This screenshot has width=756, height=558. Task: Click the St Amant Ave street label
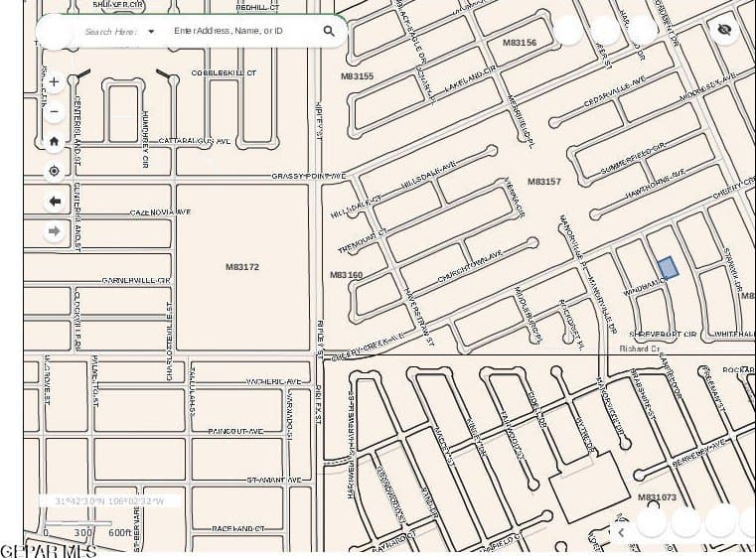(274, 480)
